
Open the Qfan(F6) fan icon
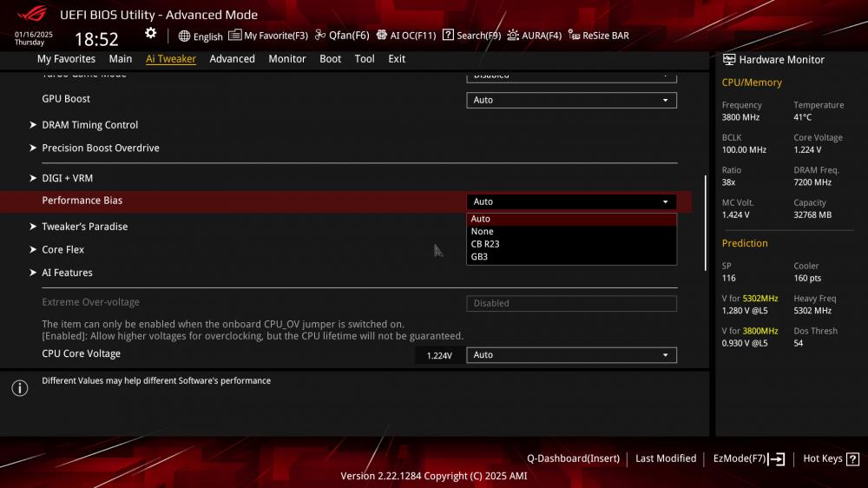320,35
